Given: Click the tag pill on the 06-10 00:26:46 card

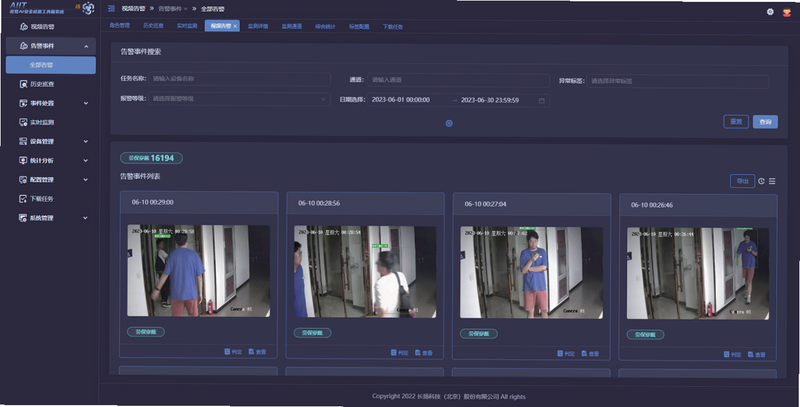Looking at the screenshot, I should click(x=645, y=335).
